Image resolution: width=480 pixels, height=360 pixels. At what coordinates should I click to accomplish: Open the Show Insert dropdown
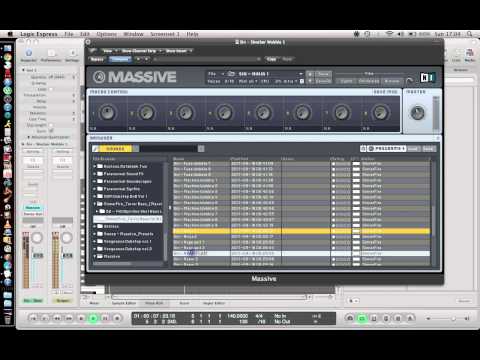(x=178, y=51)
